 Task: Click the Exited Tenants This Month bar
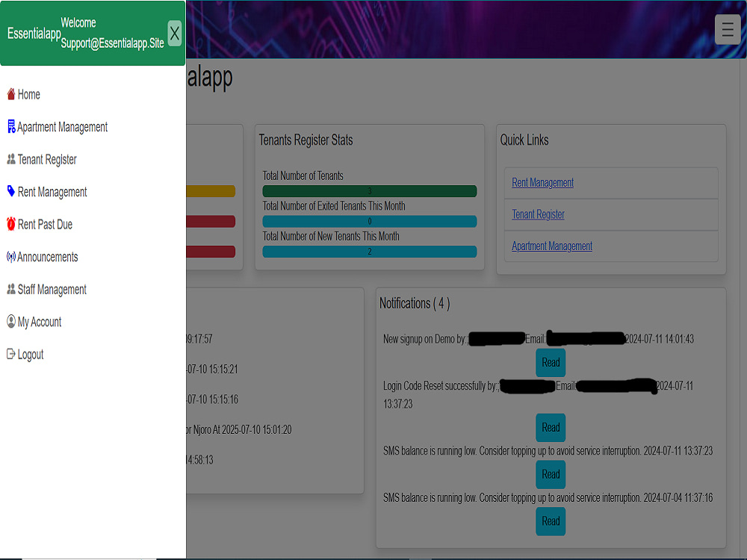click(x=370, y=222)
